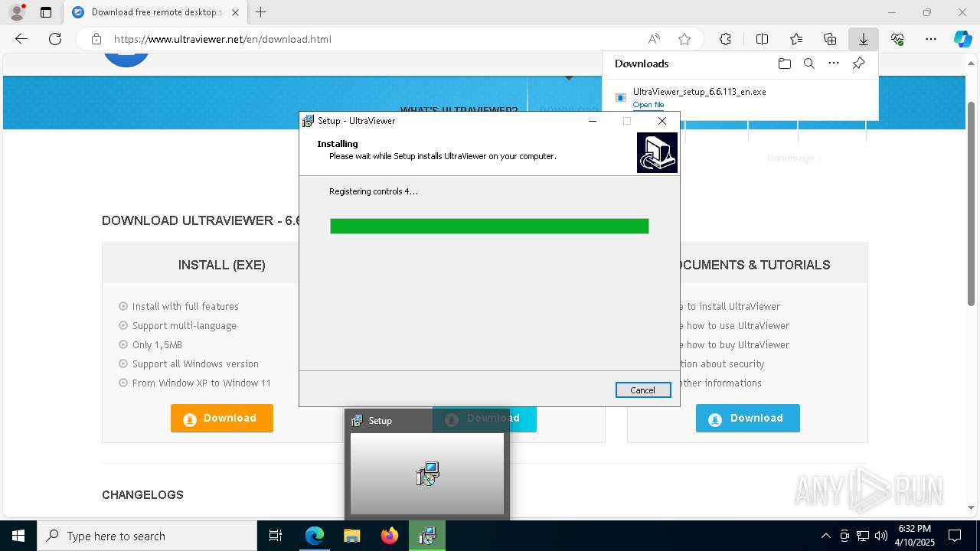The width and height of the screenshot is (980, 551).
Task: Click blue Download button under Documents & Tutorials
Action: click(748, 418)
